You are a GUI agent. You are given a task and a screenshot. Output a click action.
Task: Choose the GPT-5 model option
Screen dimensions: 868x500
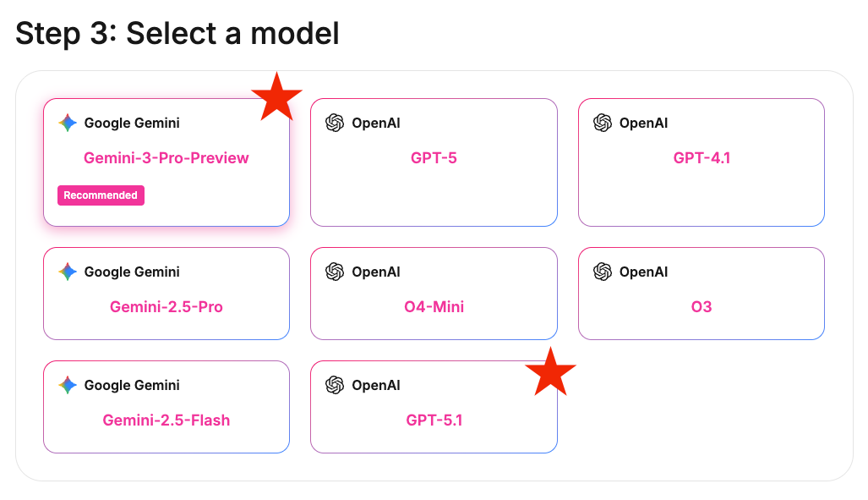pyautogui.click(x=434, y=158)
